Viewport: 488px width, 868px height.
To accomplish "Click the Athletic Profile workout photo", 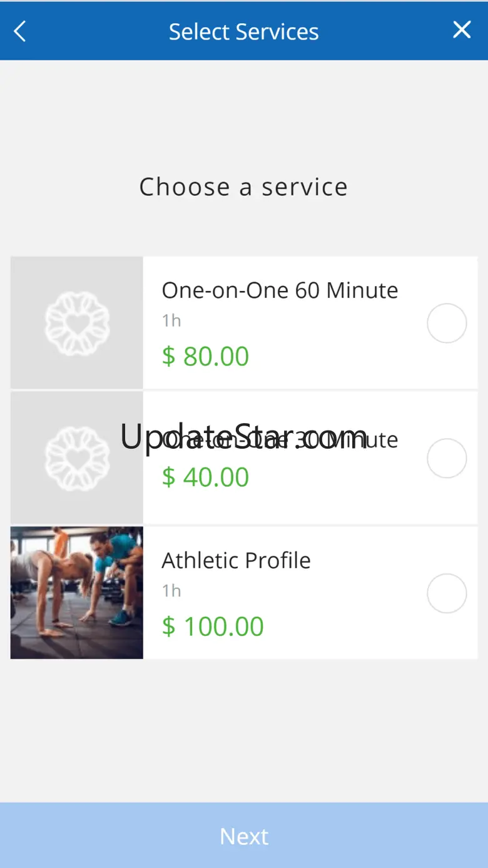I will [77, 593].
